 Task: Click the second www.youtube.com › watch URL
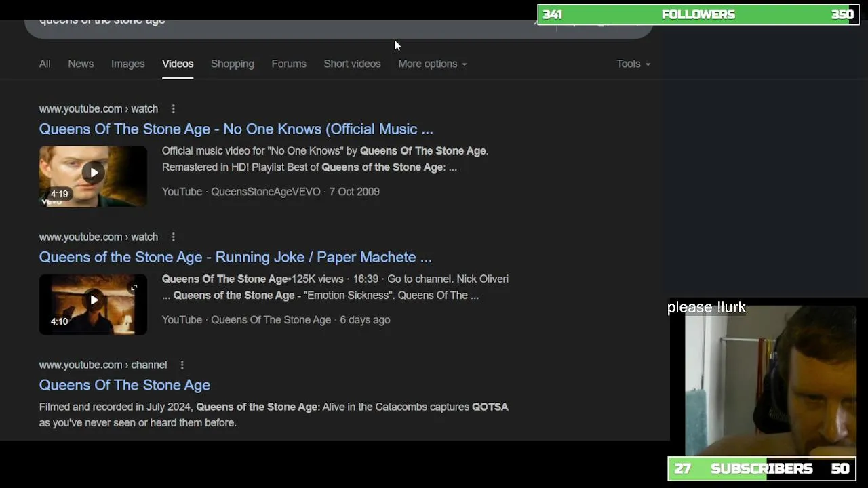(98, 237)
